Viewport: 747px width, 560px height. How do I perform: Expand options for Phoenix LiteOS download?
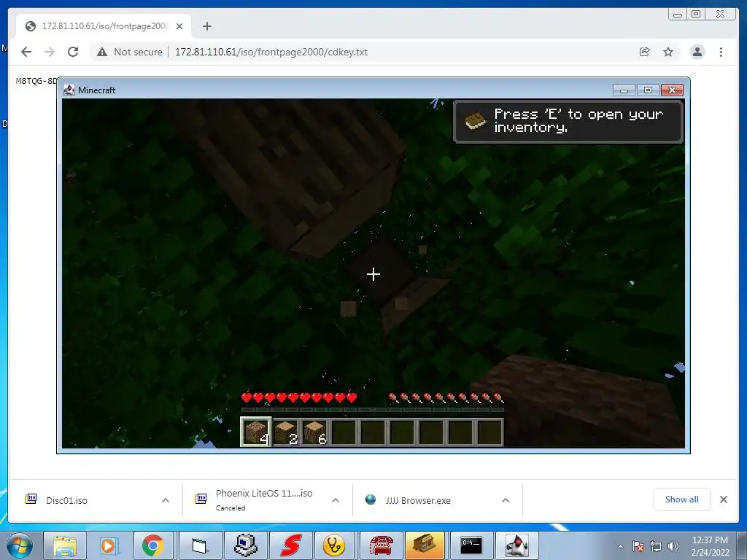pyautogui.click(x=336, y=500)
